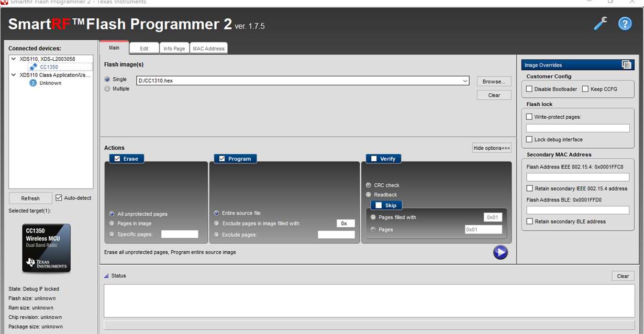Check Retain secondary BLE address

tap(529, 221)
